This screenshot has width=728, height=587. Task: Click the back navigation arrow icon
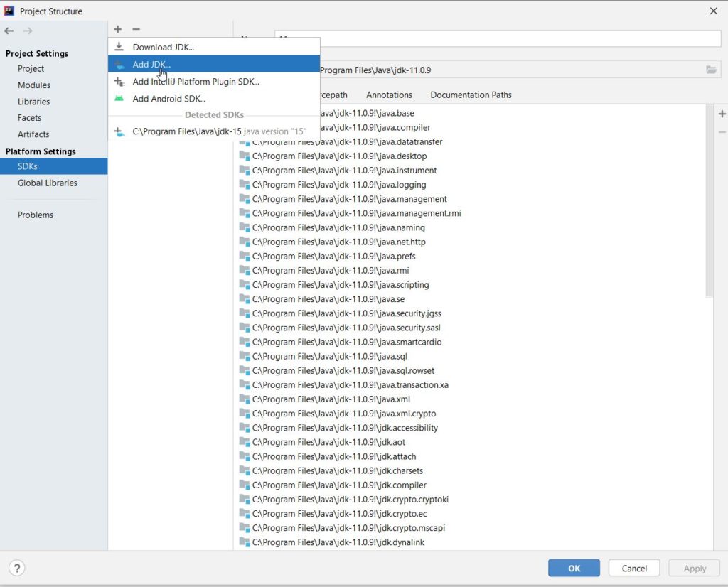coord(9,31)
